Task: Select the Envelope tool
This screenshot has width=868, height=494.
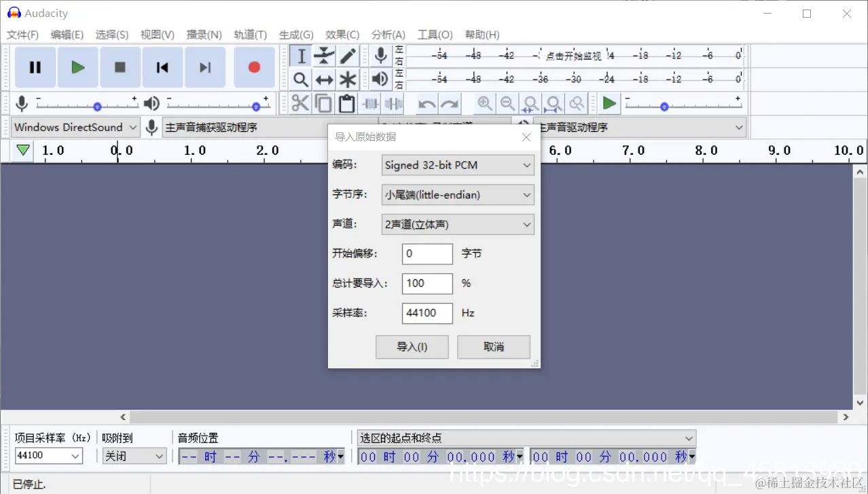Action: (324, 56)
